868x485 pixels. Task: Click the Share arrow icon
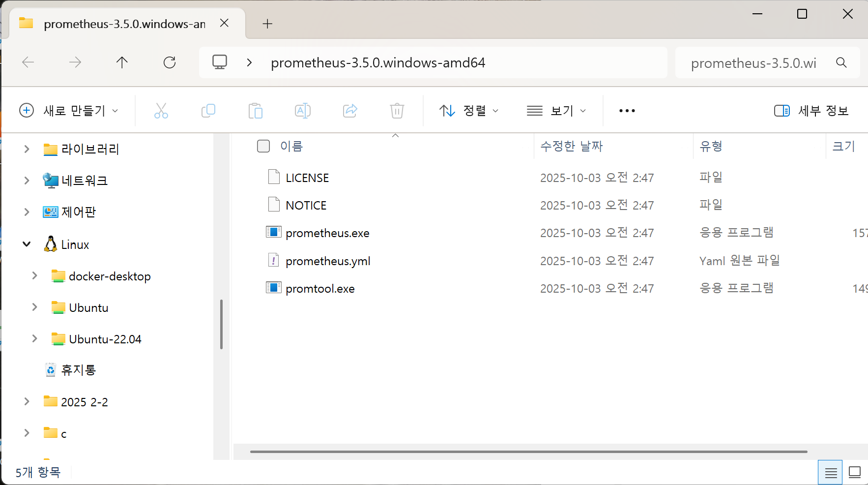click(x=350, y=111)
